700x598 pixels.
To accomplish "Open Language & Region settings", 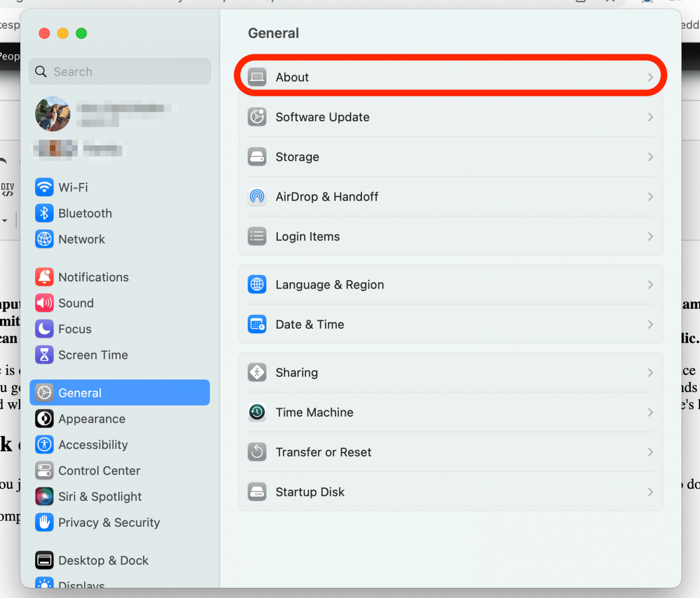I will point(329,285).
